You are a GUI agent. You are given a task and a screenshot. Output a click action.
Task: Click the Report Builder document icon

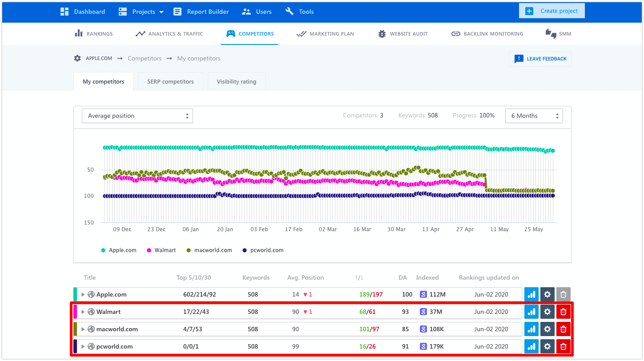[x=177, y=12]
